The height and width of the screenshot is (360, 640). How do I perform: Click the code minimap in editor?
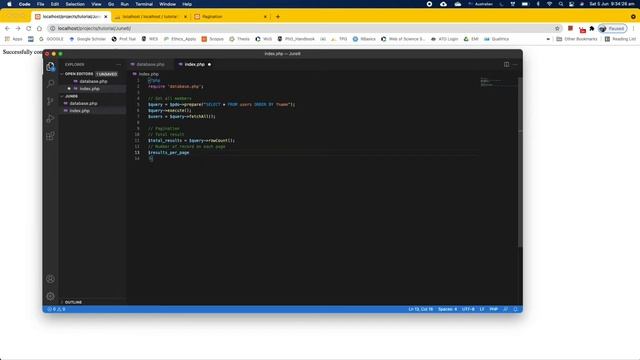[x=498, y=82]
